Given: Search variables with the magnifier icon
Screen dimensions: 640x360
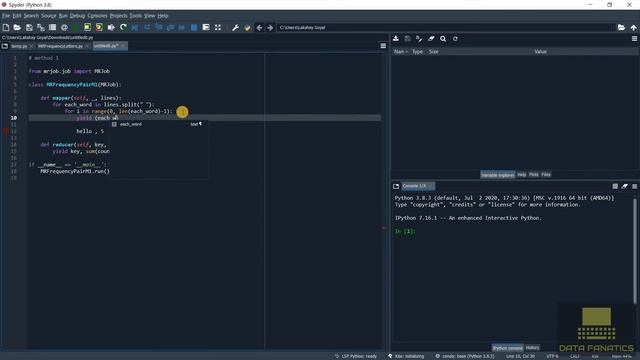Looking at the screenshot, I should [x=443, y=39].
